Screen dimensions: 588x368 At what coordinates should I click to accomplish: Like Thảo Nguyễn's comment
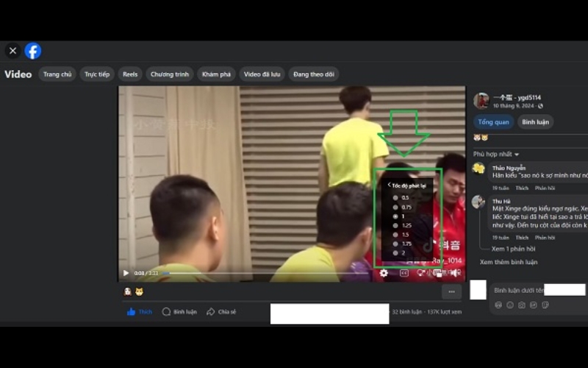point(522,188)
